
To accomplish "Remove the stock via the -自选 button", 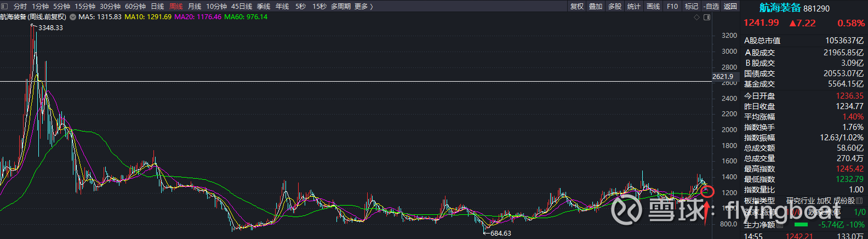I will (x=711, y=7).
